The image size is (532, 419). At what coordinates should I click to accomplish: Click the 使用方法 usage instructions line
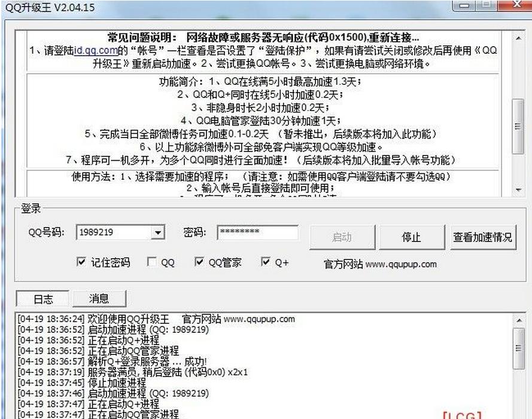point(260,176)
